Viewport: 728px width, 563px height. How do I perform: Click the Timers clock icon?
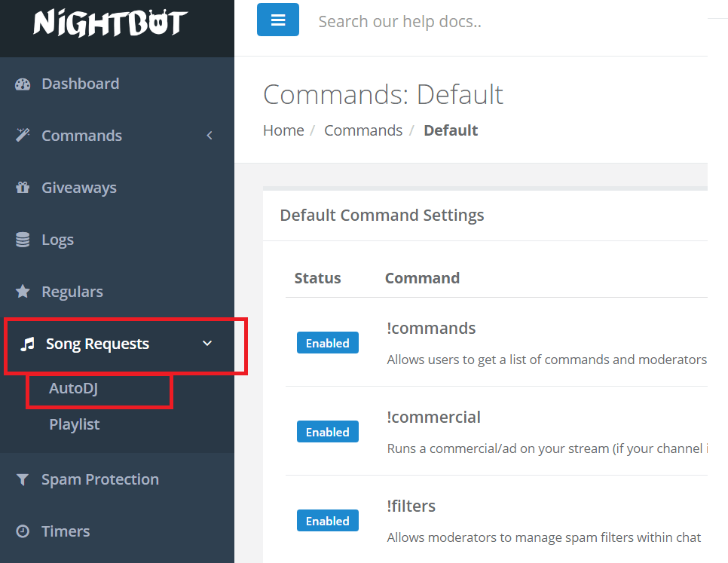pos(23,531)
